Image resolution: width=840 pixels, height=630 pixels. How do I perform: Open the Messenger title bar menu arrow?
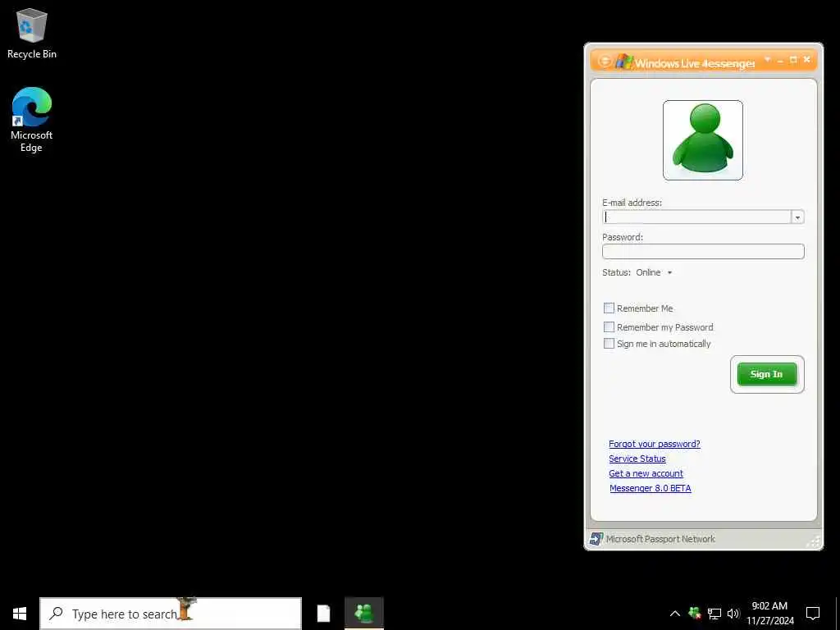pyautogui.click(x=768, y=59)
